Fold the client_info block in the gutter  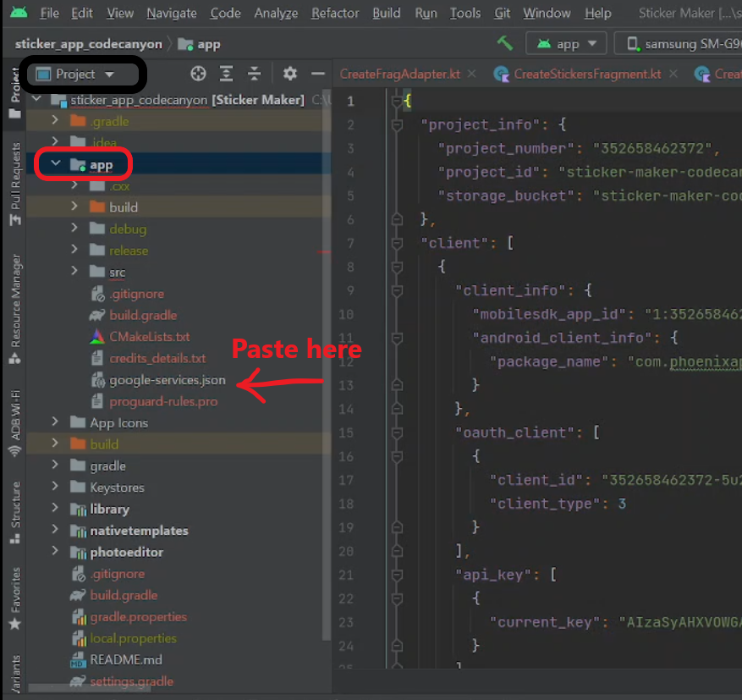click(397, 290)
